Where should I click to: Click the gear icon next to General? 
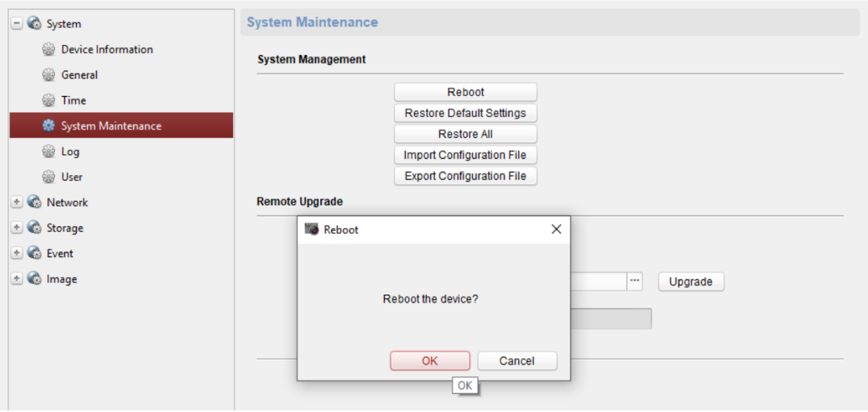(x=49, y=75)
